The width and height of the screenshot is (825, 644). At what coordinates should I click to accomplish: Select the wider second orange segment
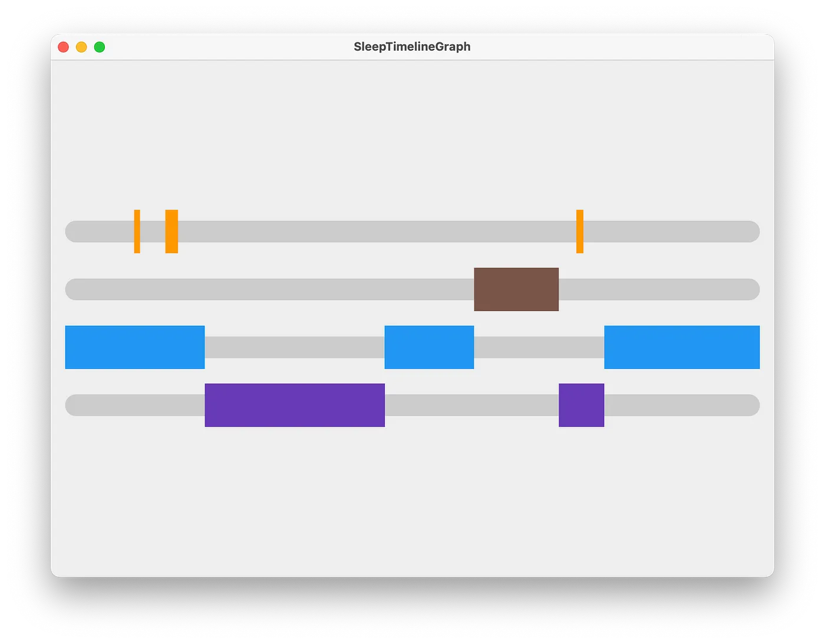(171, 232)
